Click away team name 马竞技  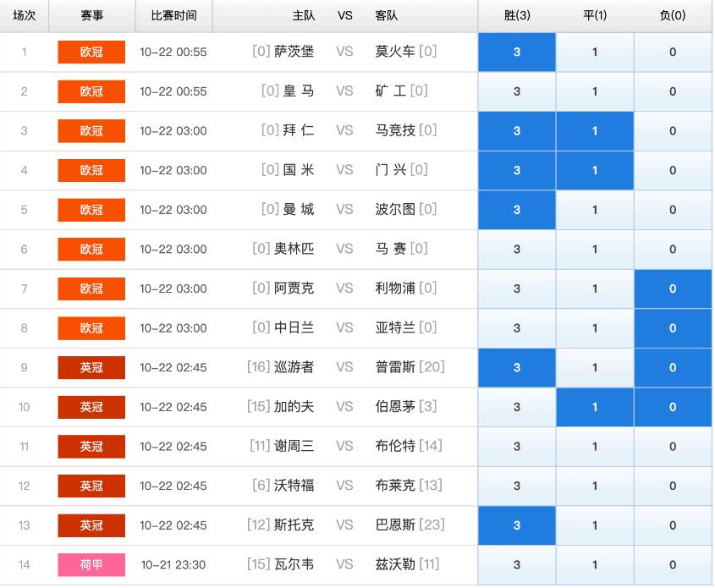tap(395, 130)
